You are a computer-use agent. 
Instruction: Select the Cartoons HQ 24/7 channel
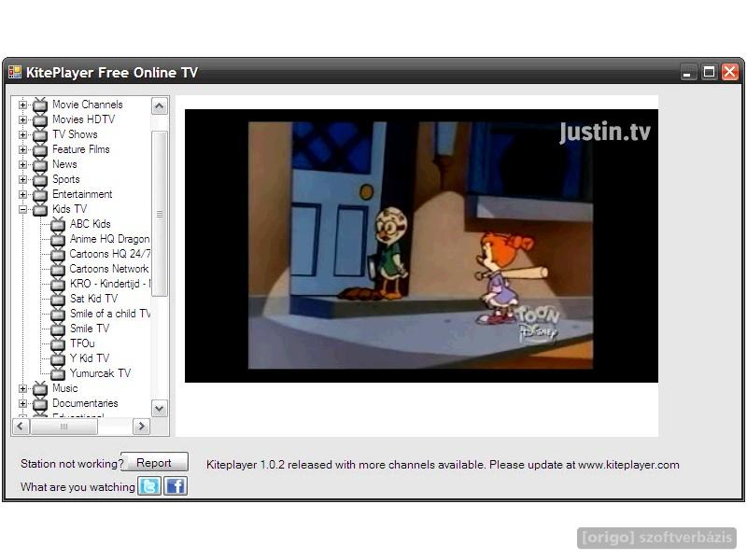tap(110, 254)
